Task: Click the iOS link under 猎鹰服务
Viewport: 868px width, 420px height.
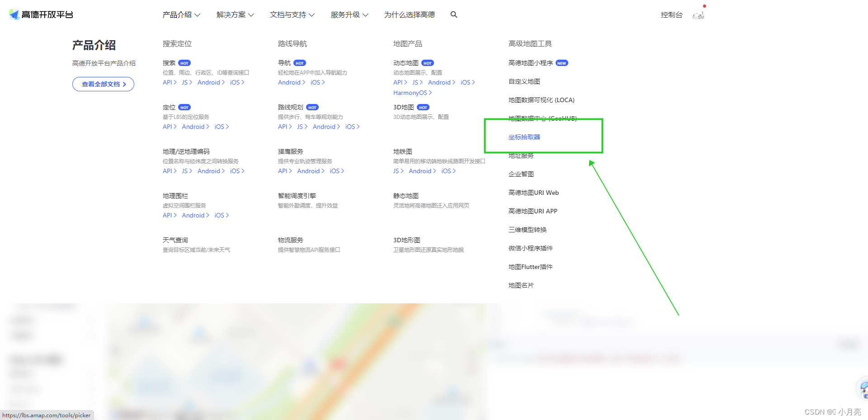Action: click(x=335, y=171)
